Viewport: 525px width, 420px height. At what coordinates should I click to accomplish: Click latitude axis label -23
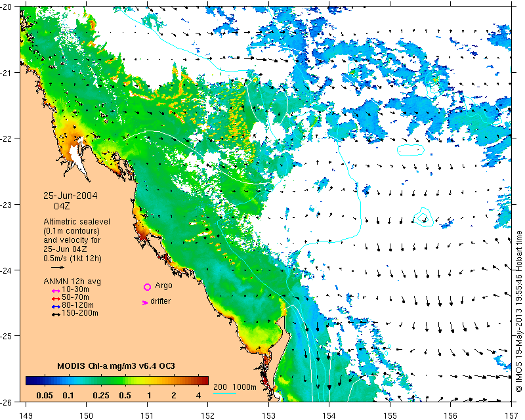pos(7,205)
